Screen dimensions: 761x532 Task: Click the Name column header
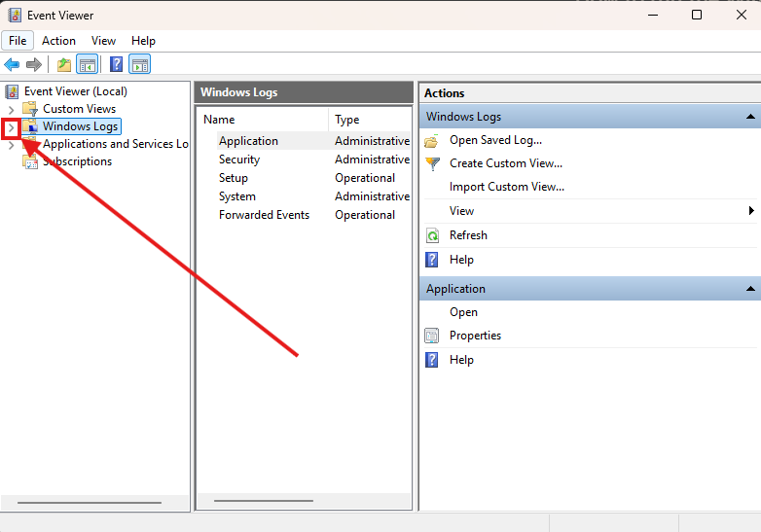[263, 120]
